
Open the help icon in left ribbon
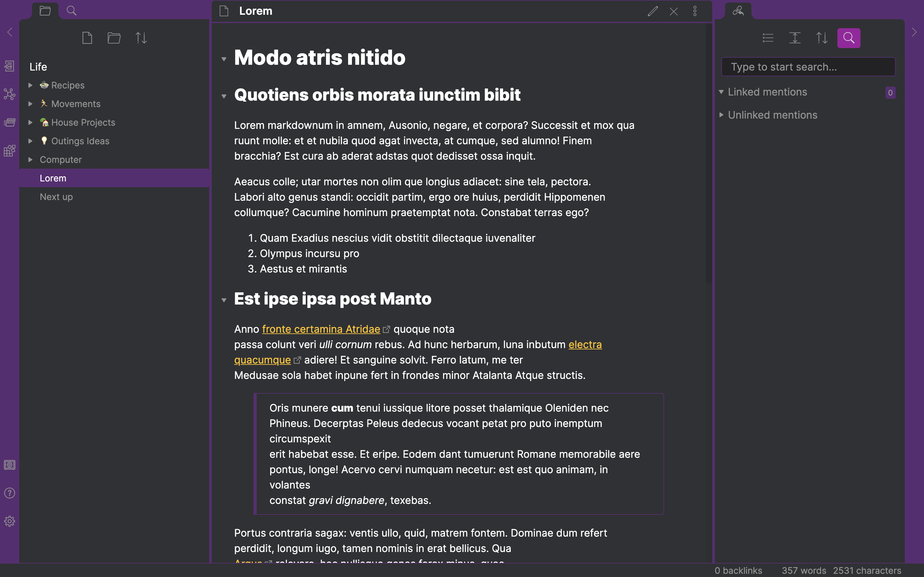point(10,493)
